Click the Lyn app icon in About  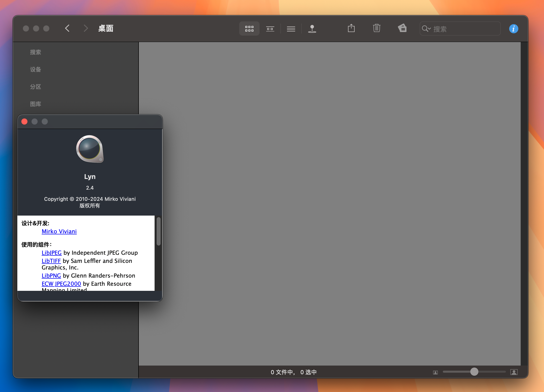(x=90, y=149)
